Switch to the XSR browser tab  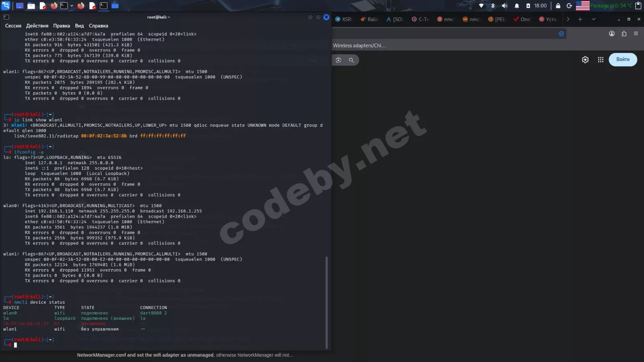click(344, 19)
